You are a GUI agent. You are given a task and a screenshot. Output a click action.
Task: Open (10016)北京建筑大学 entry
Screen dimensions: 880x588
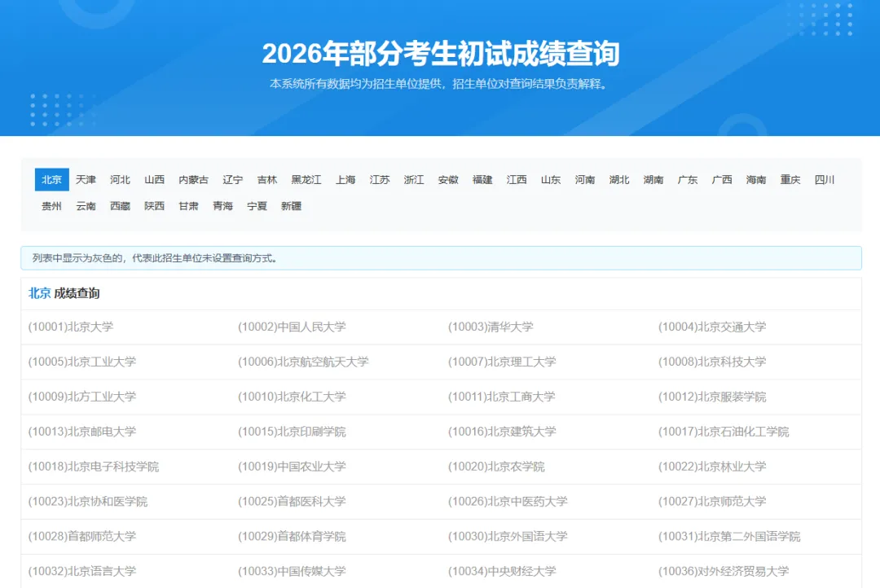pyautogui.click(x=502, y=431)
